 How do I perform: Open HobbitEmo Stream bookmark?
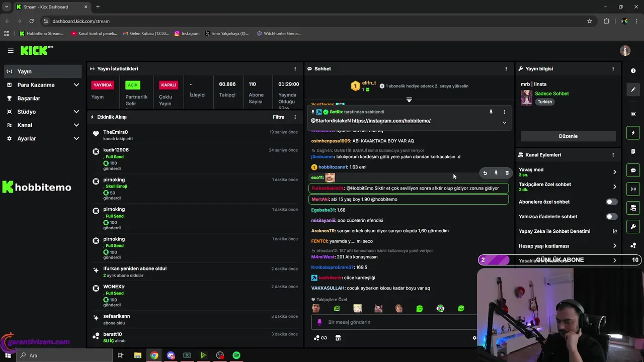pyautogui.click(x=42, y=34)
